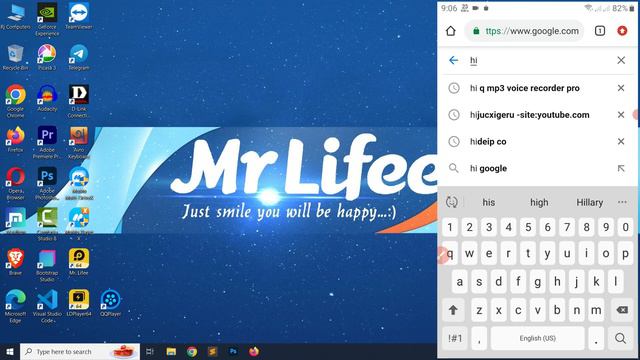The height and width of the screenshot is (360, 640).
Task: Tap the keyboard backspace key
Action: point(622,310)
